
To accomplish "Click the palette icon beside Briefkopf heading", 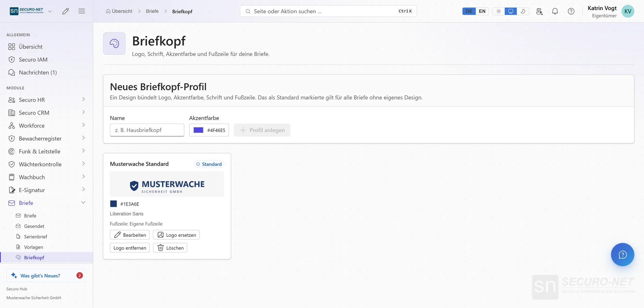I will click(x=114, y=43).
